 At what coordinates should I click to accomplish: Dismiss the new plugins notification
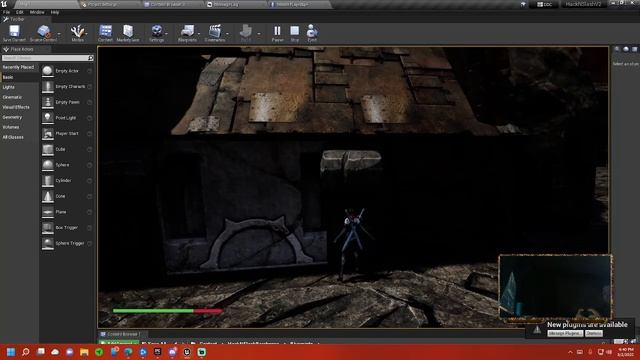(x=593, y=333)
